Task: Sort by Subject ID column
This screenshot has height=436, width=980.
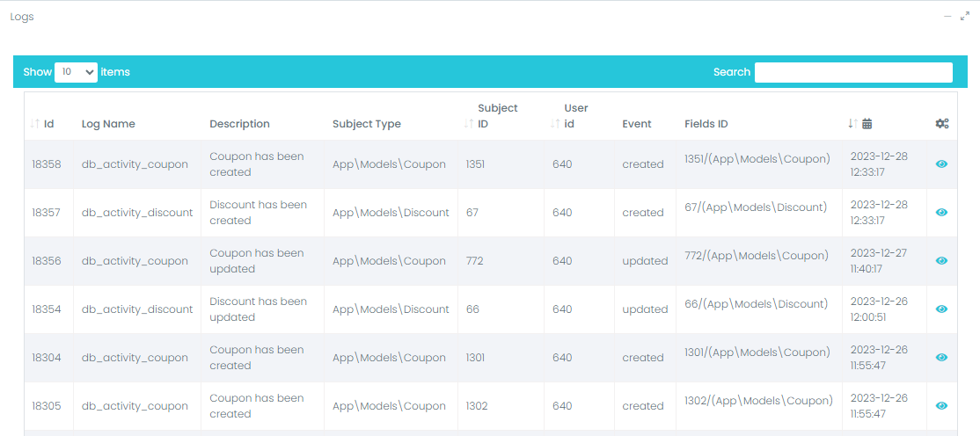Action: pos(483,124)
